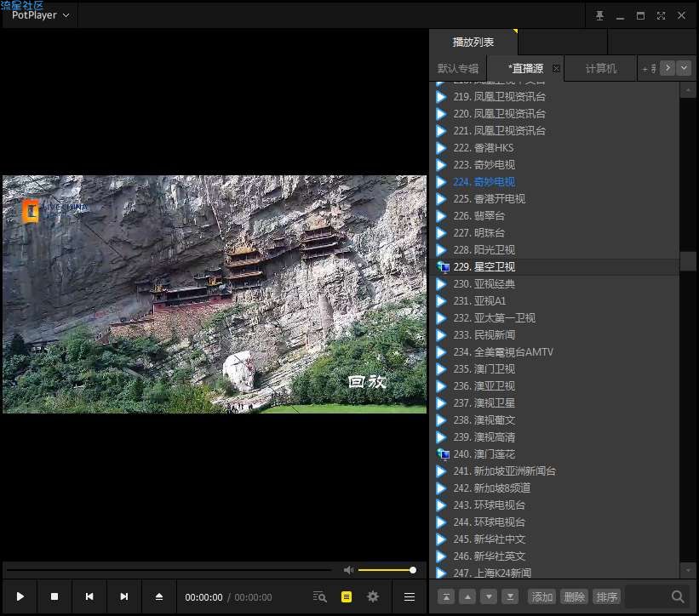This screenshot has width=699, height=616.
Task: Click the playlist search input field
Action: [x=647, y=596]
